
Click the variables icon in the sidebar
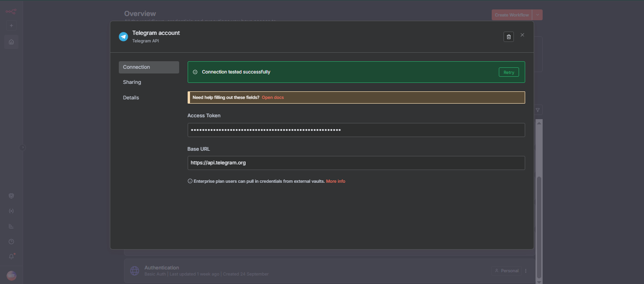[x=11, y=211]
